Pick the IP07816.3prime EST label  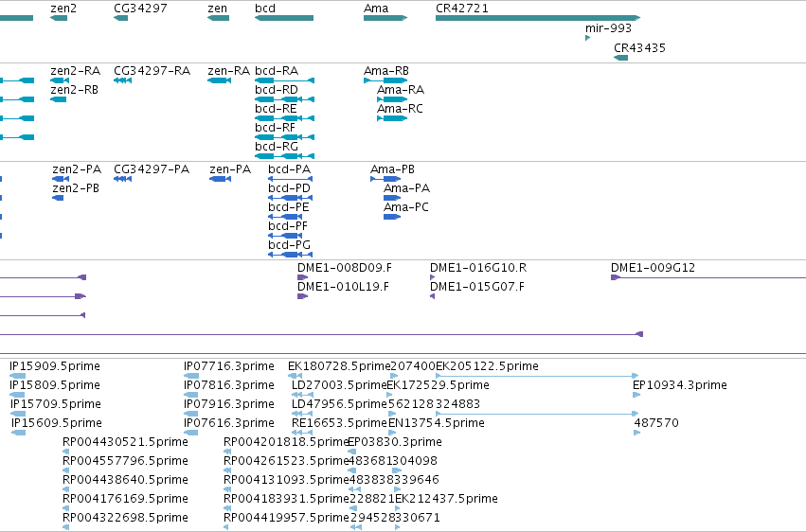(x=229, y=385)
